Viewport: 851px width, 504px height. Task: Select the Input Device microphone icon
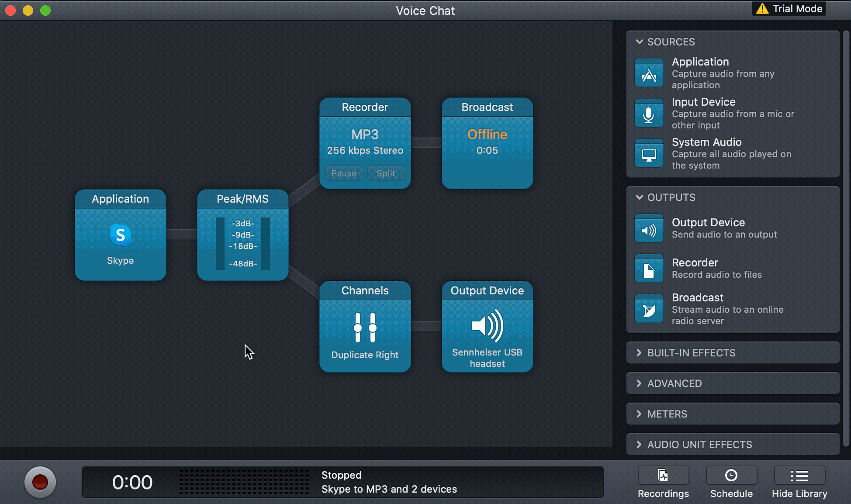pos(649,113)
